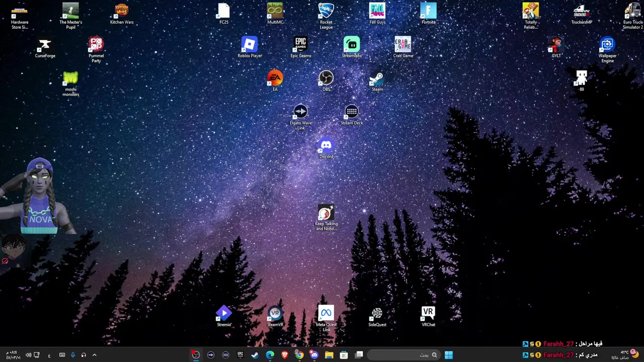Switch the input language indicator
644x362 pixels.
click(x=49, y=355)
